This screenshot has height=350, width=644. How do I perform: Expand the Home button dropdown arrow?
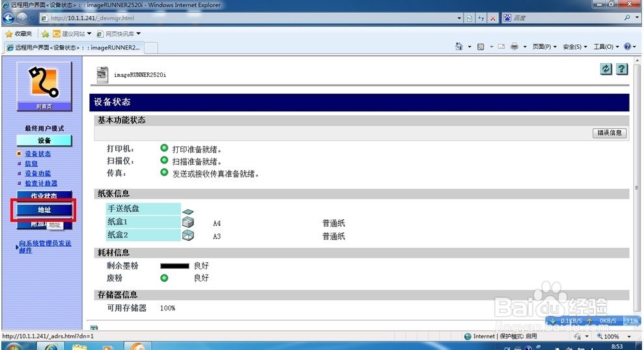pyautogui.click(x=469, y=47)
